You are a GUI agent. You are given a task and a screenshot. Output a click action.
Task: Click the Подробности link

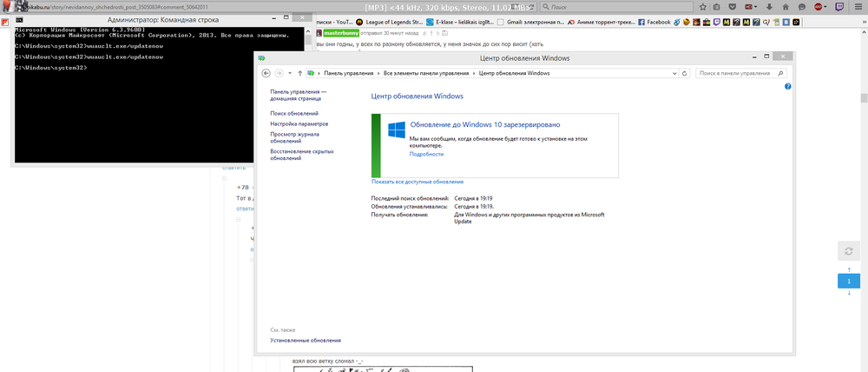[x=426, y=154]
